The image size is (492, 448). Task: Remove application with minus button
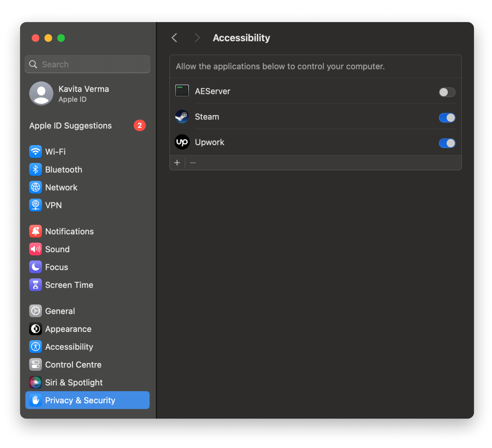(x=193, y=163)
